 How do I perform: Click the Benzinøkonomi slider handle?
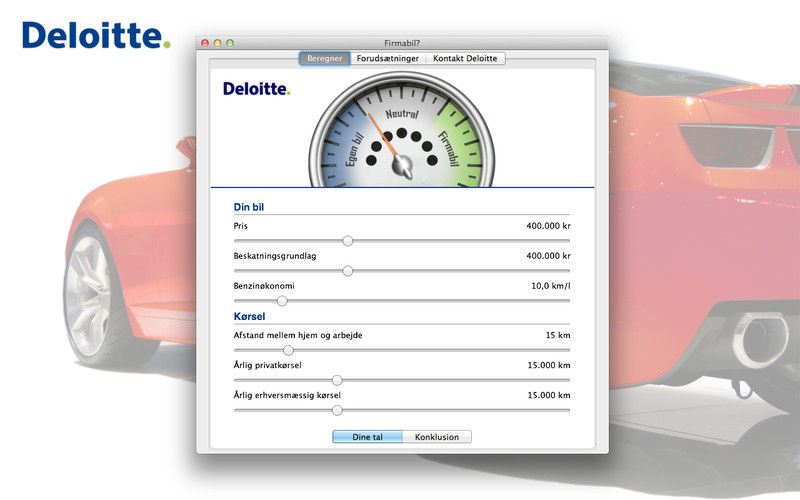tap(282, 301)
